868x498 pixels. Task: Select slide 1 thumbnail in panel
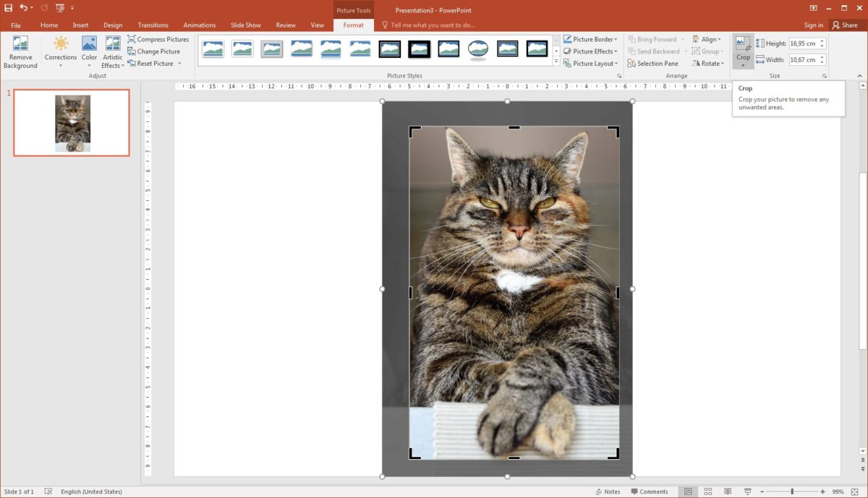pyautogui.click(x=70, y=122)
